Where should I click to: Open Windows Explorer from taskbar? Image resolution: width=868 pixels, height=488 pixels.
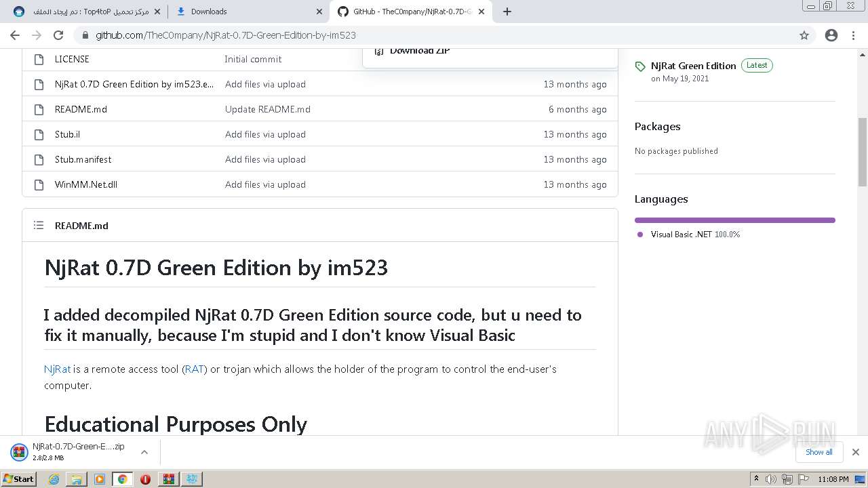coord(77,479)
